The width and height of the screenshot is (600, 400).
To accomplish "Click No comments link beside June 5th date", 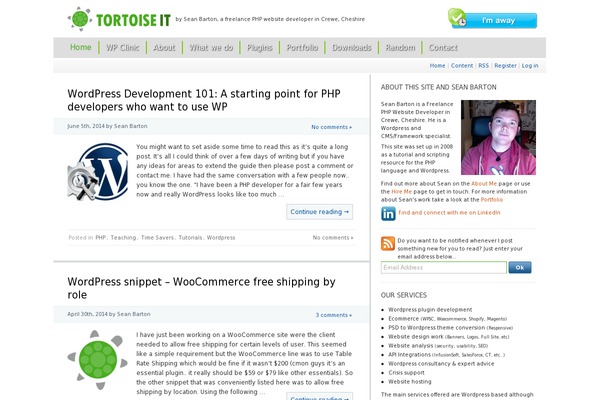I will [x=331, y=127].
